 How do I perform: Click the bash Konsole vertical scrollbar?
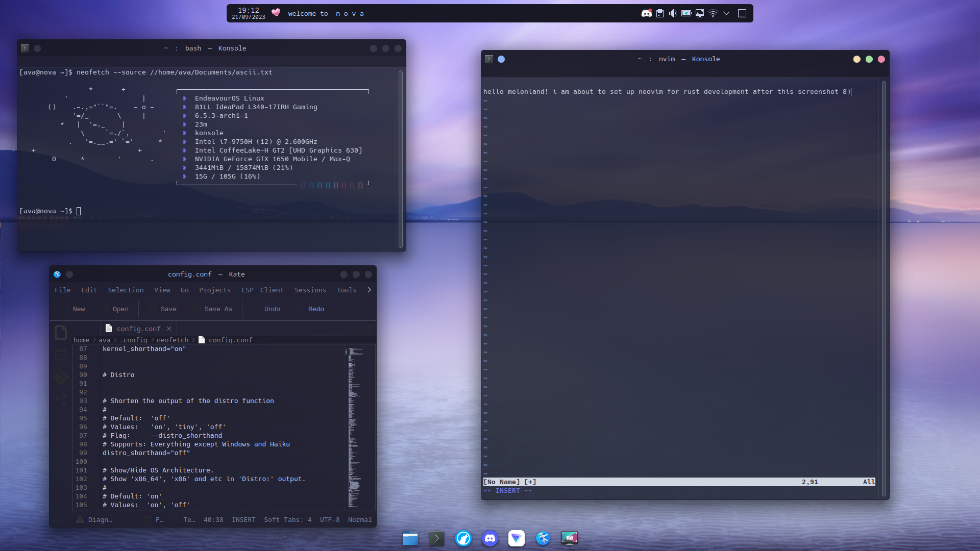(401, 159)
